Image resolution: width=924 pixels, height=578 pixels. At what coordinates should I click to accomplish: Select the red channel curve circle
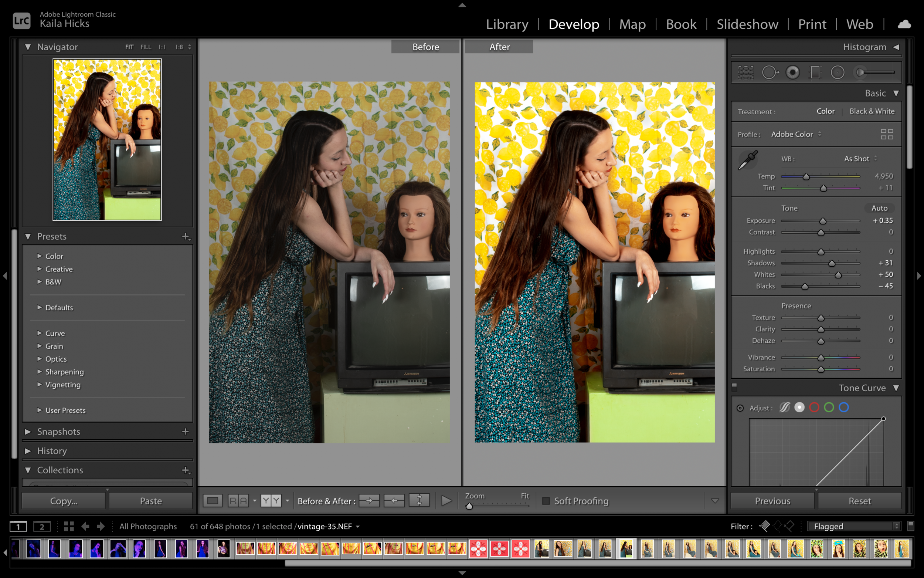814,408
